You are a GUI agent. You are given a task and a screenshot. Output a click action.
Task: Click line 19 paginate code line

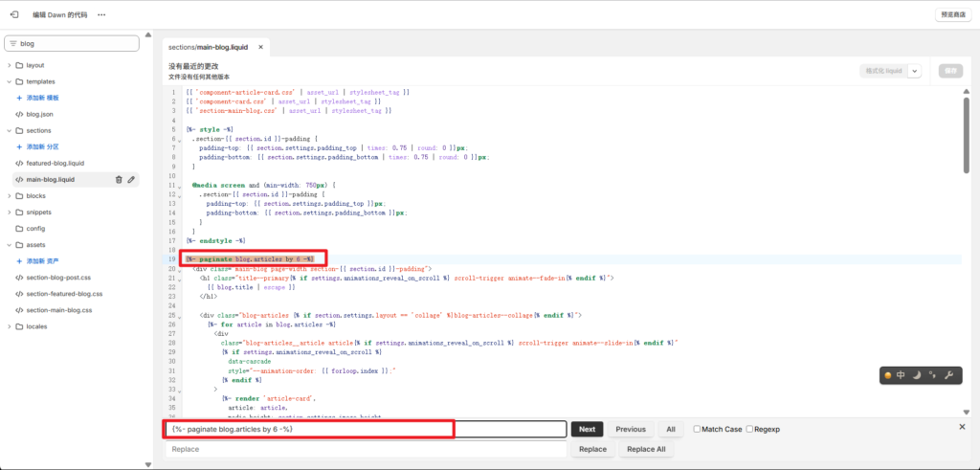(x=250, y=258)
